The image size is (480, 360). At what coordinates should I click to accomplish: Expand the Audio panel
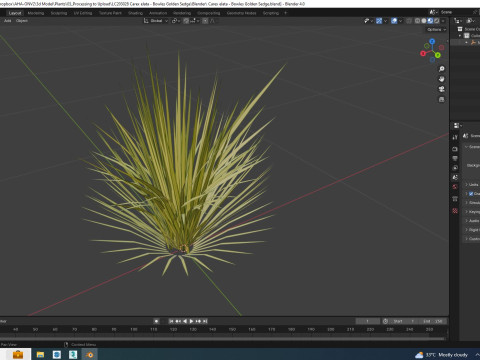pos(472,221)
